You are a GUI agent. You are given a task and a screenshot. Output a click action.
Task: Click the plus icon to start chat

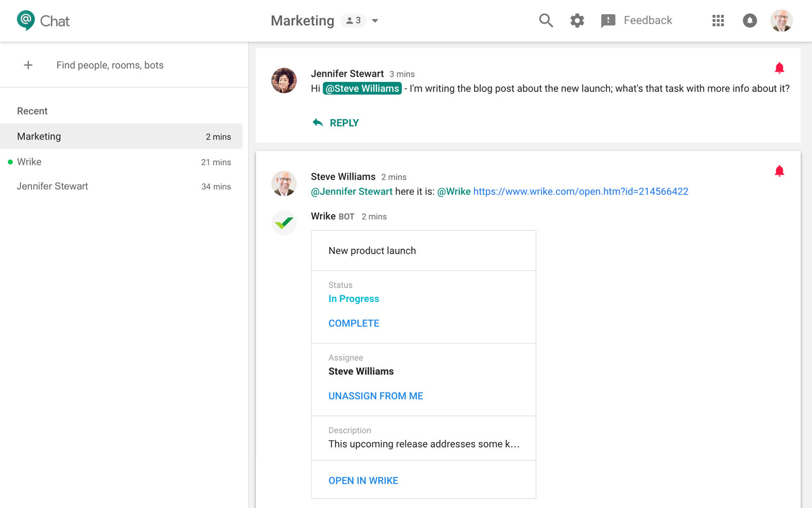(x=28, y=65)
